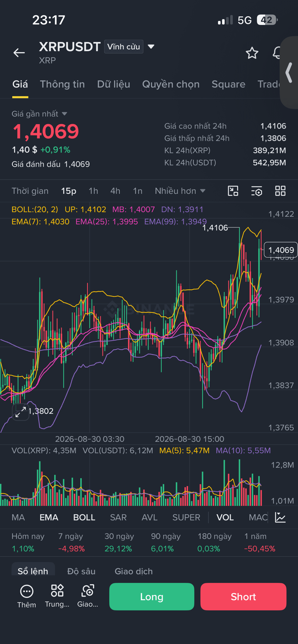Image resolution: width=298 pixels, height=644 pixels.
Task: Toggle the SAR indicator
Action: tap(118, 517)
